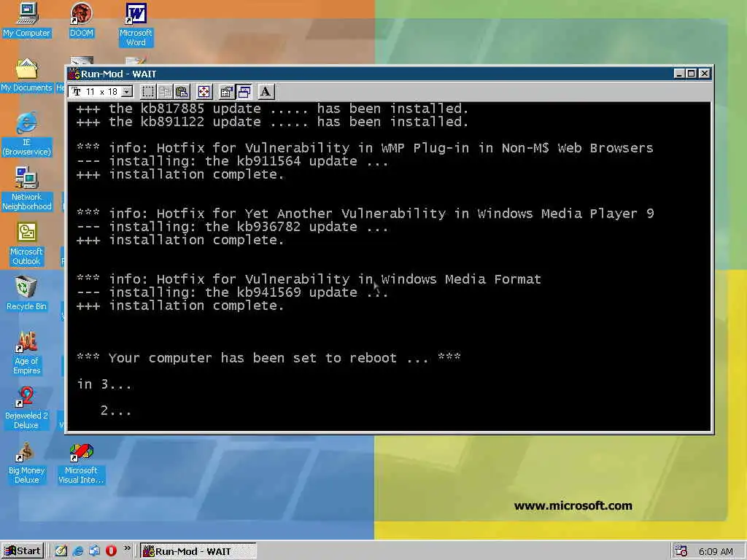Toggle the Background windows toolbar button
This screenshot has width=747, height=560.
[x=244, y=92]
